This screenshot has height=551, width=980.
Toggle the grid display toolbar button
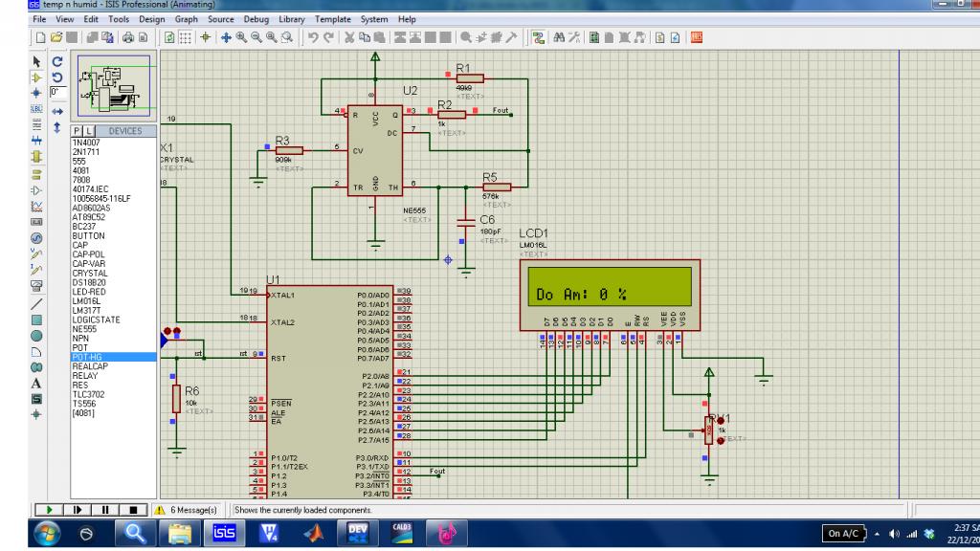[184, 38]
